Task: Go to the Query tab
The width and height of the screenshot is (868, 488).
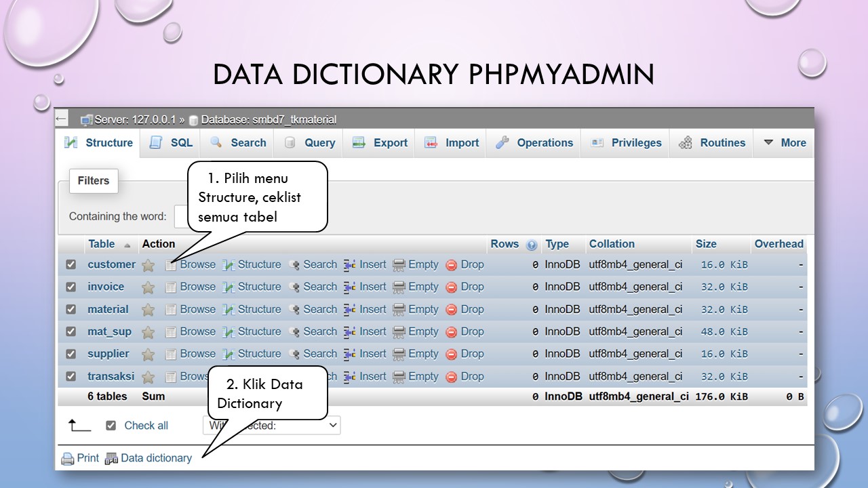Action: (x=310, y=143)
